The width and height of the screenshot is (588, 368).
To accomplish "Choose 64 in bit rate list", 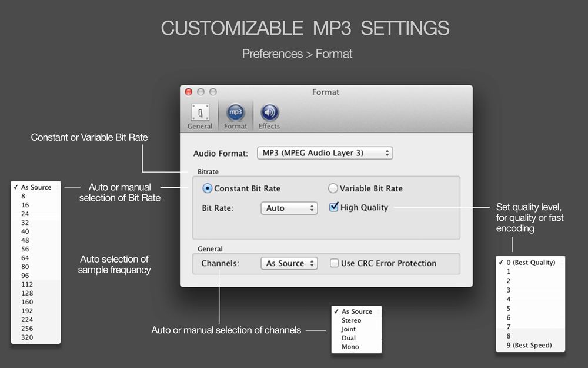I will 36,258.
